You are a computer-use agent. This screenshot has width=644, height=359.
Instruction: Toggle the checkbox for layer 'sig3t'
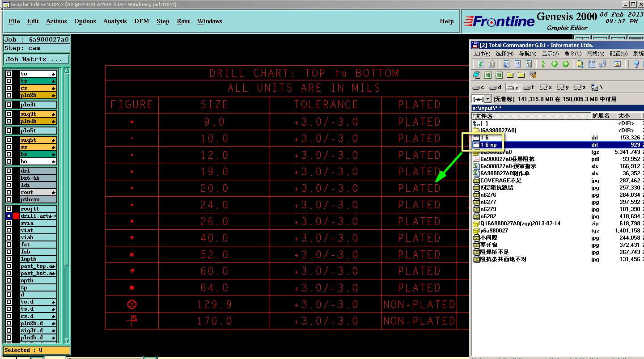click(x=9, y=114)
